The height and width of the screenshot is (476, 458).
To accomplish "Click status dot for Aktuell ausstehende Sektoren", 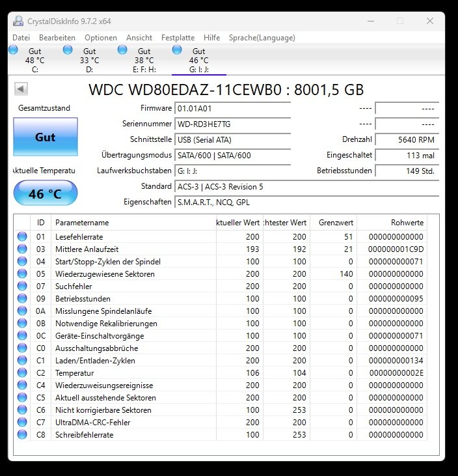I will tap(22, 397).
